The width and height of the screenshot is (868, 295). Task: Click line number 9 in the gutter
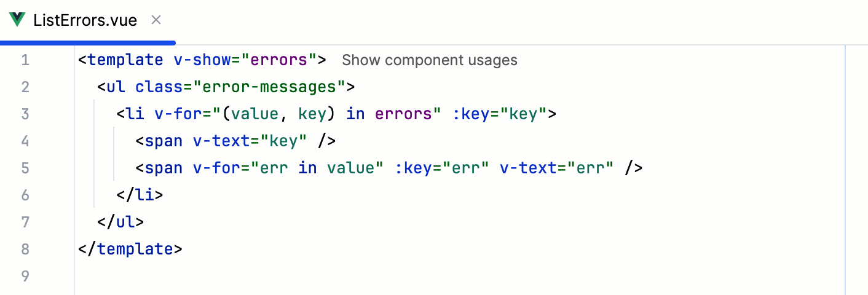(x=25, y=277)
